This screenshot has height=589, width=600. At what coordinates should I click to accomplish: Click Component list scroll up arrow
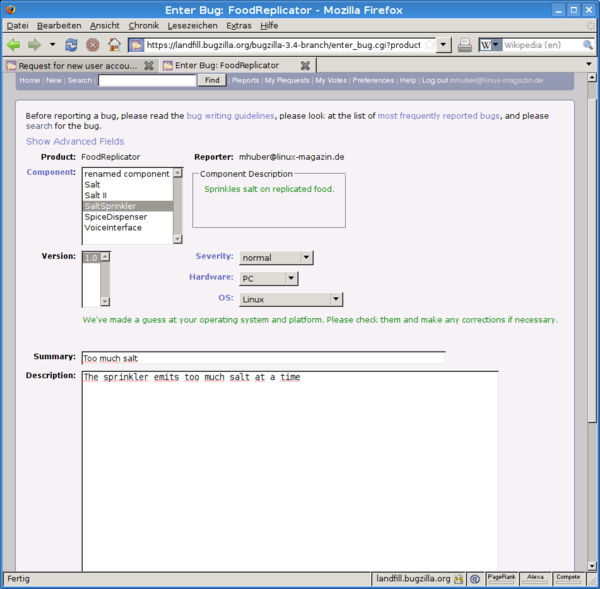pyautogui.click(x=177, y=173)
